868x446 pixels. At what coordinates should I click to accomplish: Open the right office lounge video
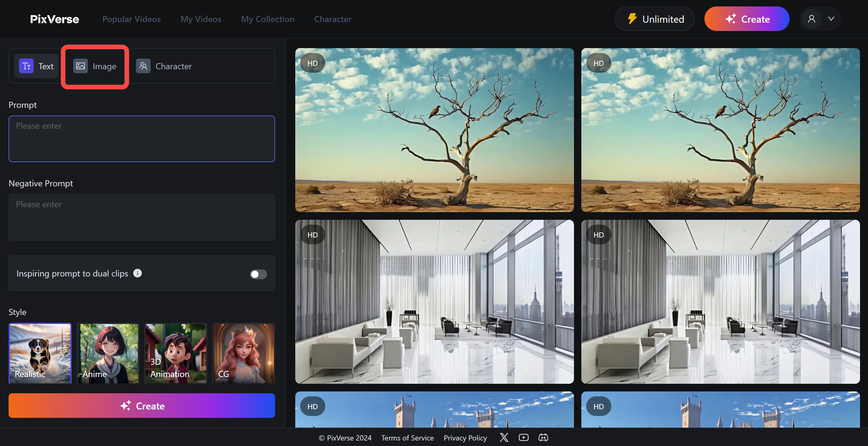(x=720, y=302)
